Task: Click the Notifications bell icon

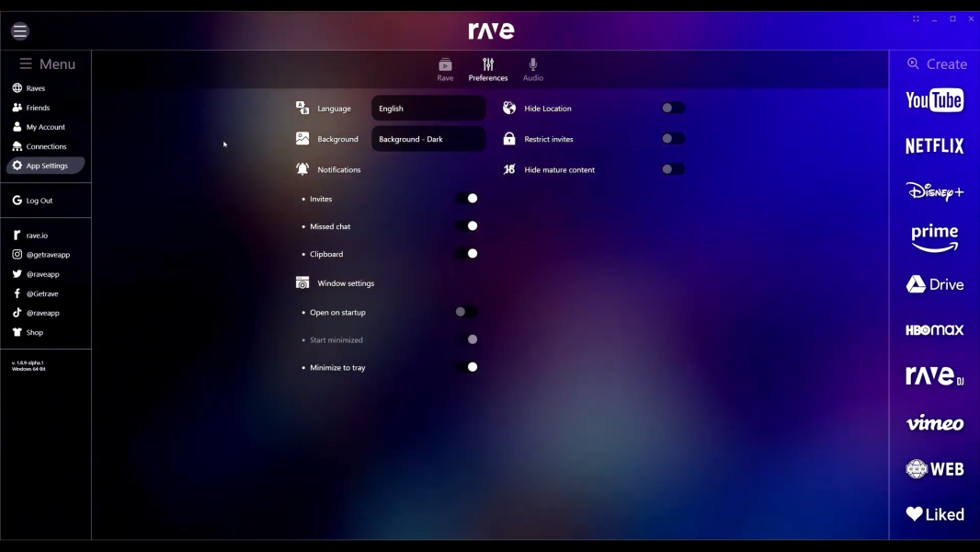Action: (x=302, y=168)
